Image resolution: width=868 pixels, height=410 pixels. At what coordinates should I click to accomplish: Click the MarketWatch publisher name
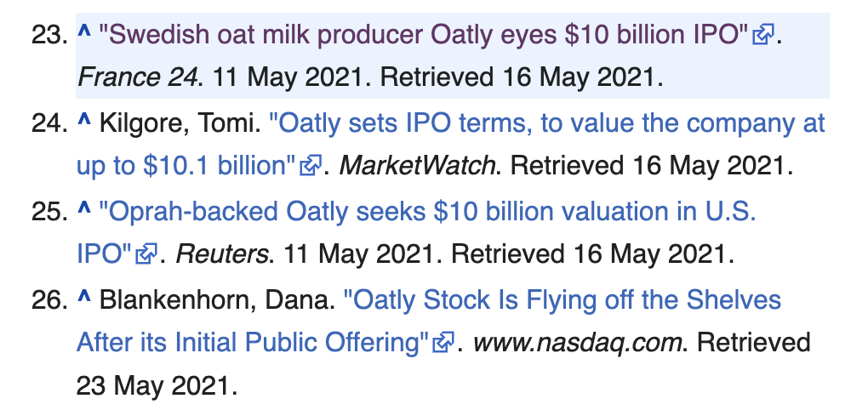[x=417, y=166]
